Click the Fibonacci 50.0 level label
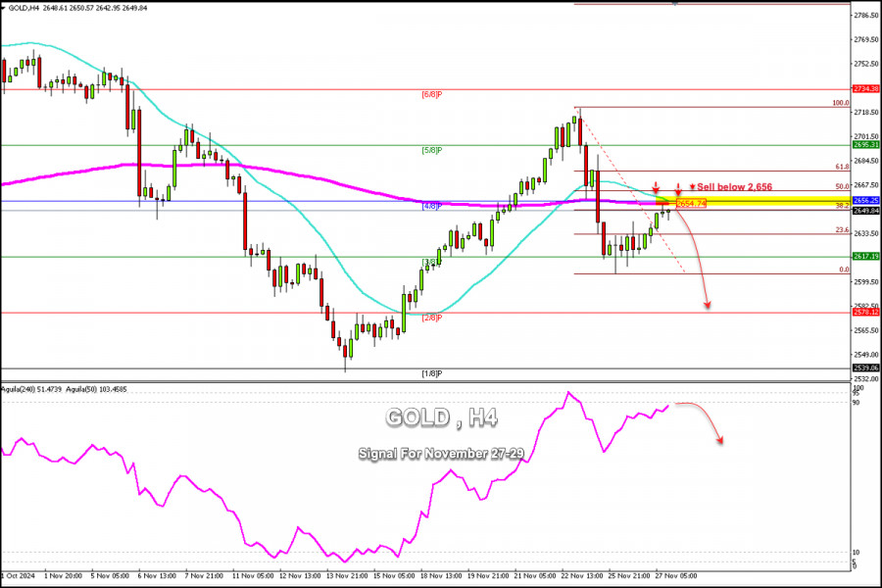This screenshot has height=588, width=882. [842, 186]
